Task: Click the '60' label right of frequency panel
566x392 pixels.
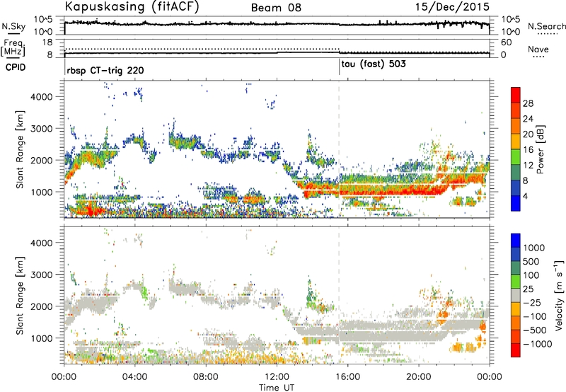Action: tap(507, 42)
